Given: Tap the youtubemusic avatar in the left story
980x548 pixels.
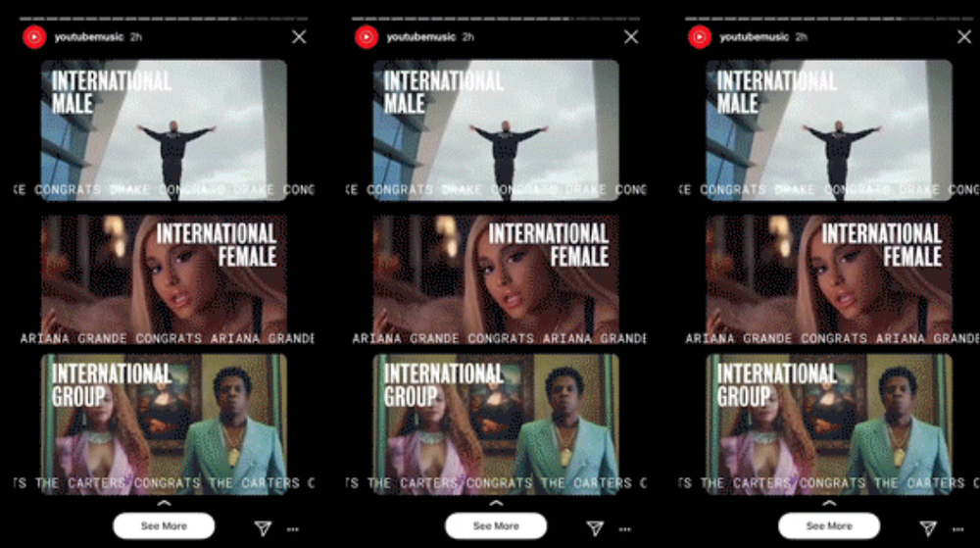Looking at the screenshot, I should tap(34, 37).
